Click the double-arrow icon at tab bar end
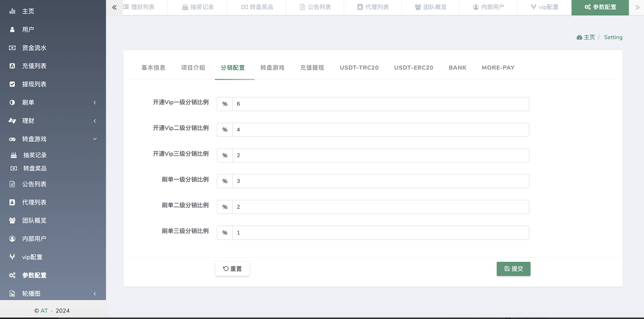The image size is (644, 319). pyautogui.click(x=637, y=7)
